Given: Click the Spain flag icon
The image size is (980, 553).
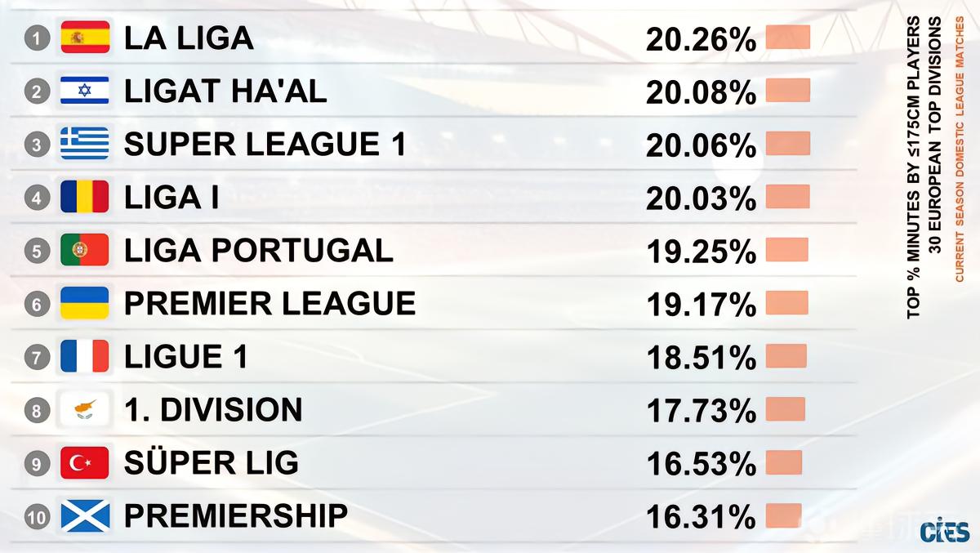Looking at the screenshot, I should (85, 38).
